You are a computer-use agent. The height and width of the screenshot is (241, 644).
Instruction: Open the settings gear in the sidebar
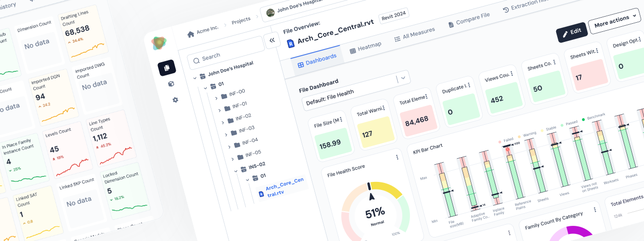click(175, 100)
